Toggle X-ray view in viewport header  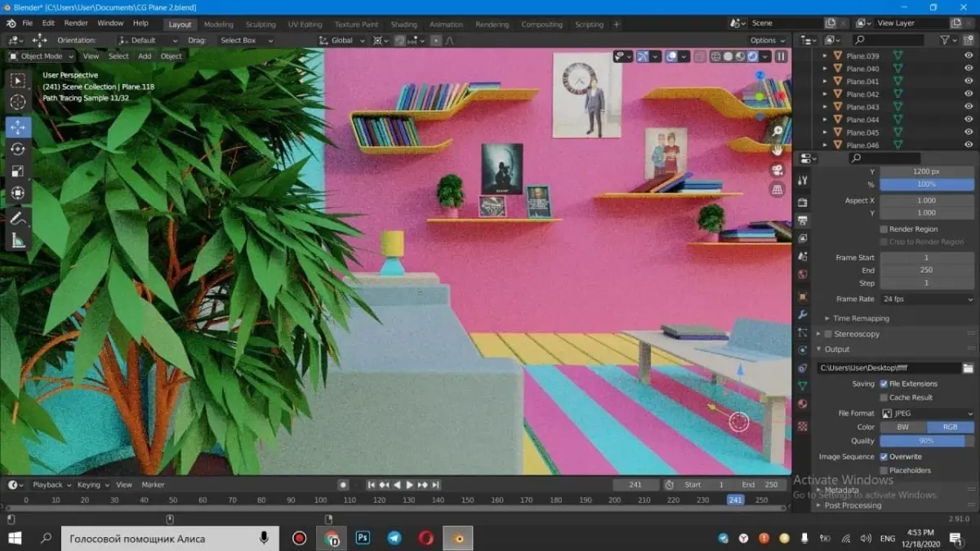click(701, 56)
